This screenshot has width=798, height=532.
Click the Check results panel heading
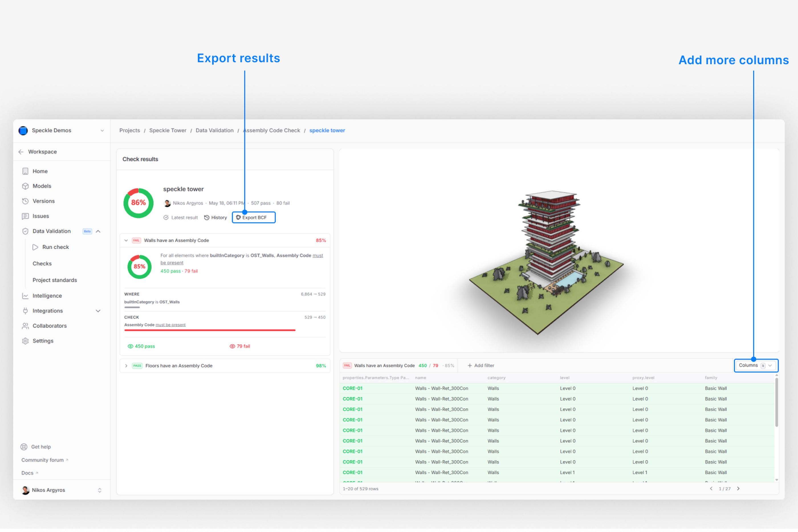pos(140,160)
